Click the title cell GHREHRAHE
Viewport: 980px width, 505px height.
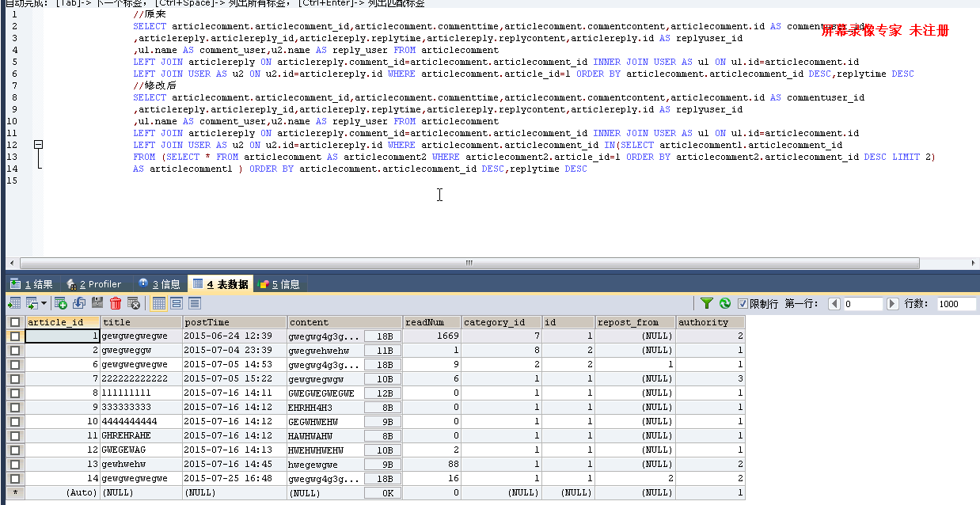point(141,436)
